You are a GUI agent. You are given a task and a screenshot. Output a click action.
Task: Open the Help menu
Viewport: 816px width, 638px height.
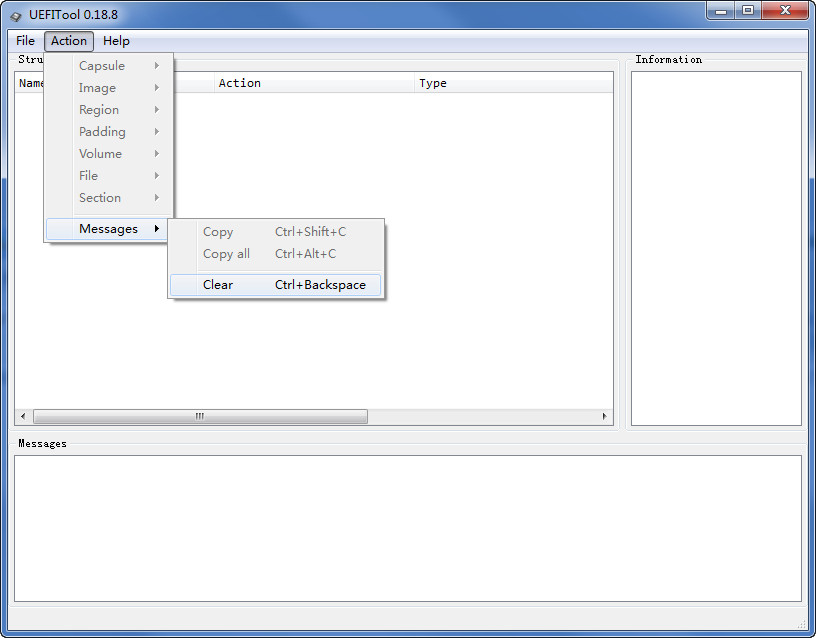coord(116,41)
